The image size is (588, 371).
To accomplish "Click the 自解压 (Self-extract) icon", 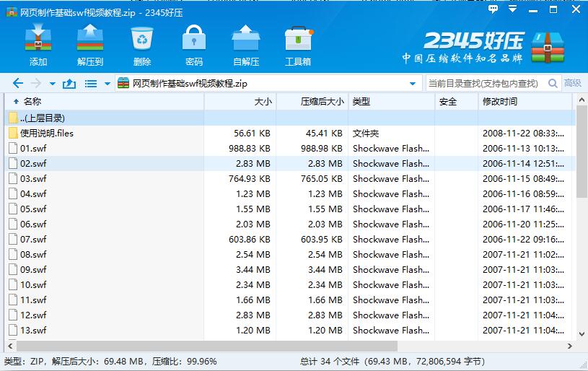I will click(246, 38).
